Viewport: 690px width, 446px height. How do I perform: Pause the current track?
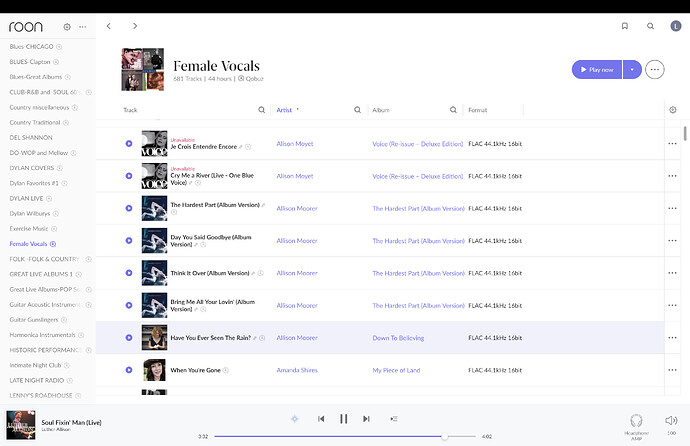coord(344,419)
